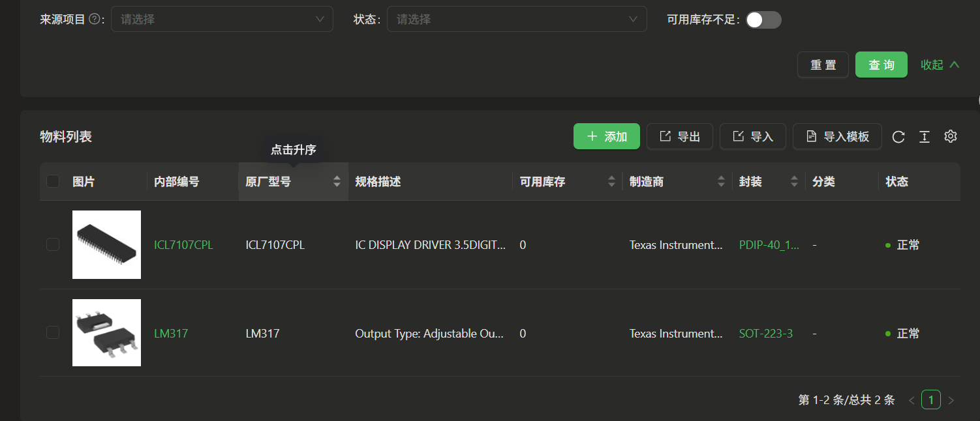Sort by 原厂型号 column arrows

point(337,182)
